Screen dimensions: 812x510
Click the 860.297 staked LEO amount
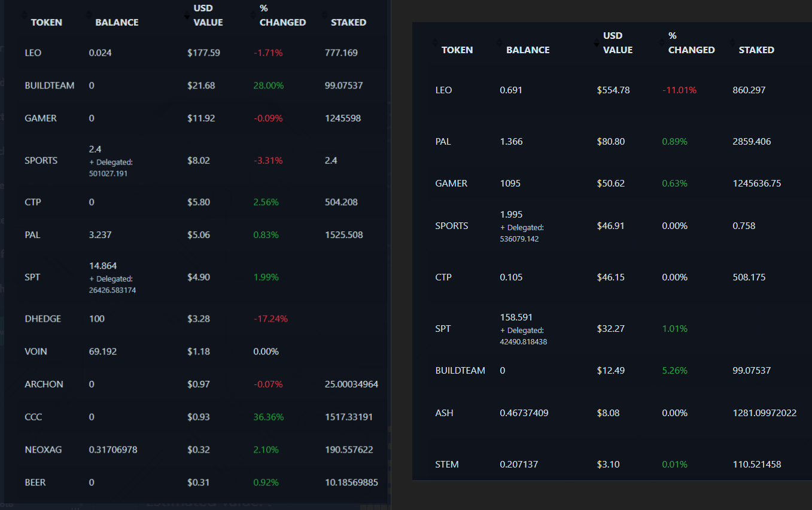(x=749, y=90)
